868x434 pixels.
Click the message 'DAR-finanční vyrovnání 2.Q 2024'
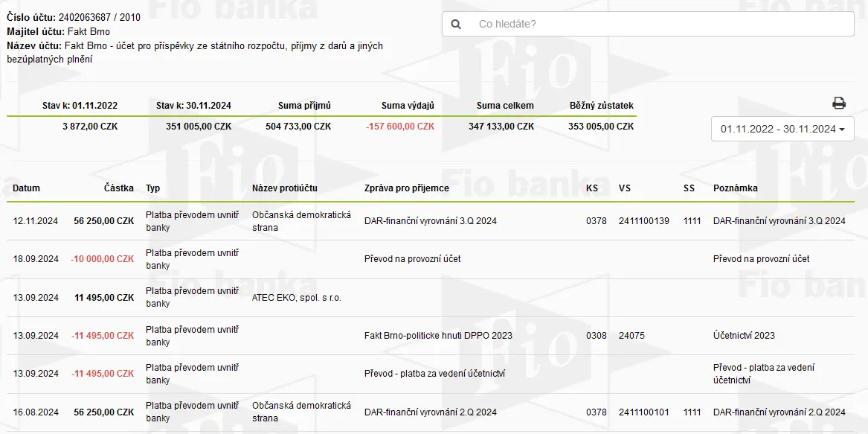[x=431, y=412]
